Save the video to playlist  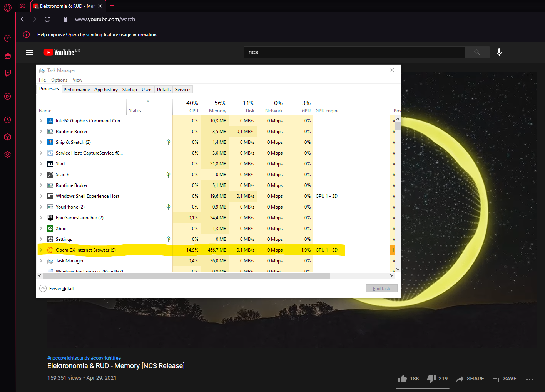pyautogui.click(x=505, y=379)
